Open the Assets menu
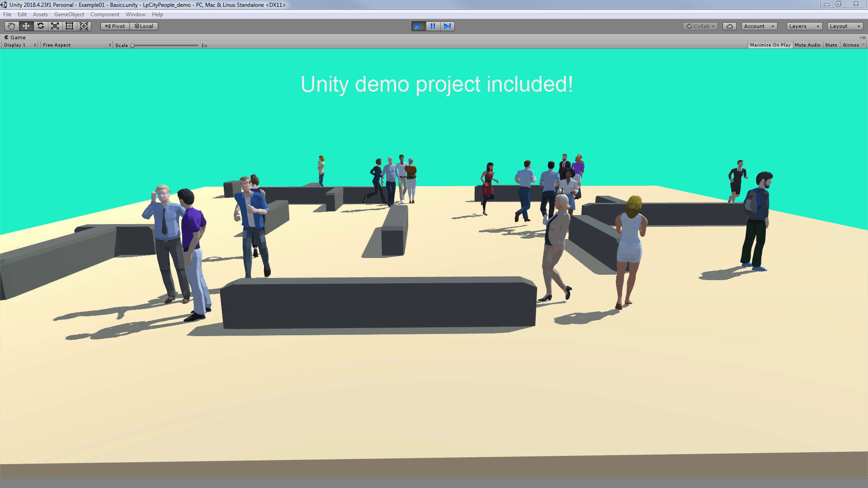 click(x=40, y=14)
